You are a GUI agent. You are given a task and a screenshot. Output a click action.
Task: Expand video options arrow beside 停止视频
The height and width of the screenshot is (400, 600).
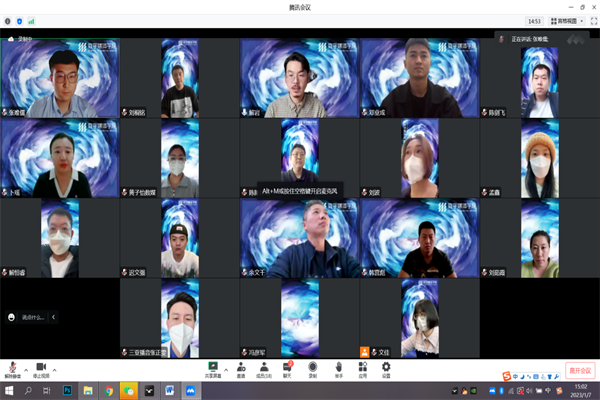click(54, 370)
